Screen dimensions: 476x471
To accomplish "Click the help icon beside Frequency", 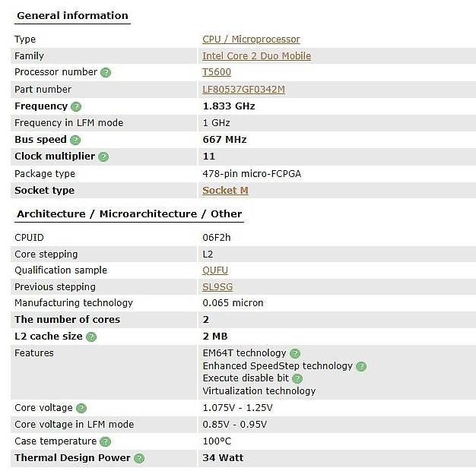I will click(76, 106).
